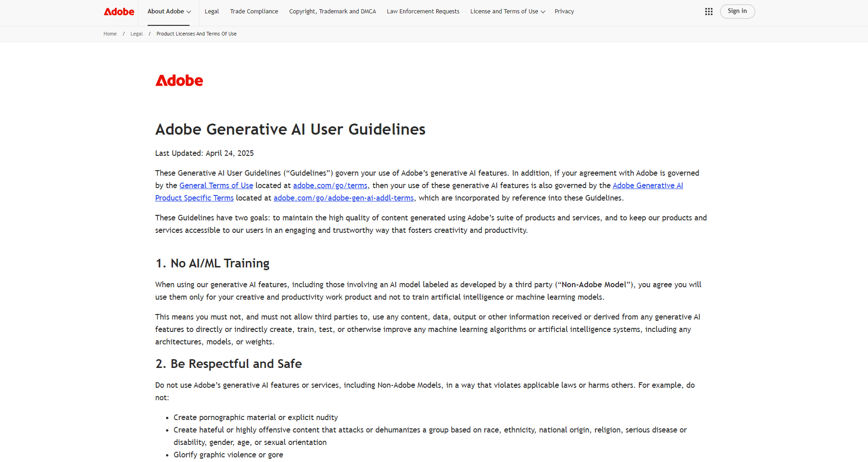
Task: Click the Sign in button
Action: [x=737, y=11]
